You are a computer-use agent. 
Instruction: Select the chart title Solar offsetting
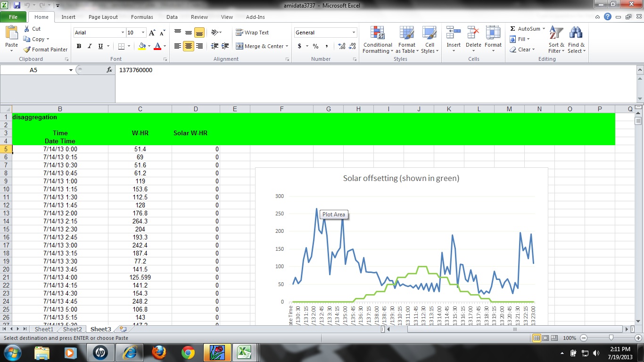coord(401,178)
